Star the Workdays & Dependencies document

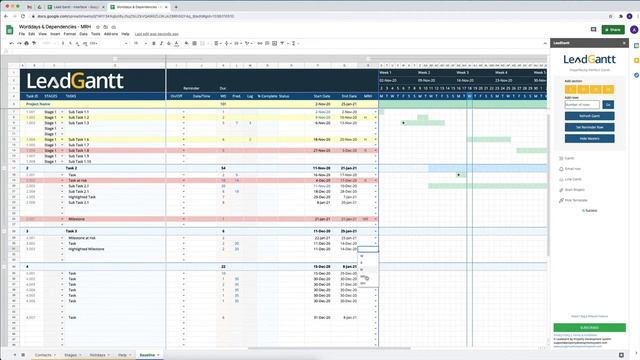98,27
